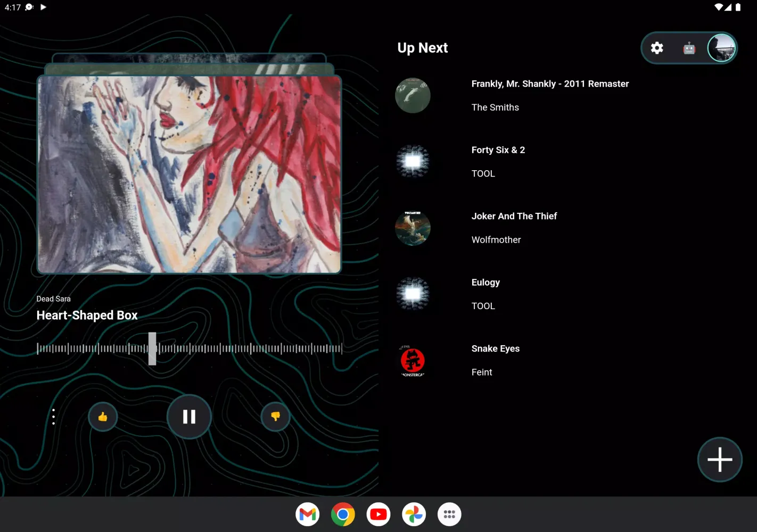Play "Snake Eyes" from Up Next
The image size is (757, 532).
496,348
